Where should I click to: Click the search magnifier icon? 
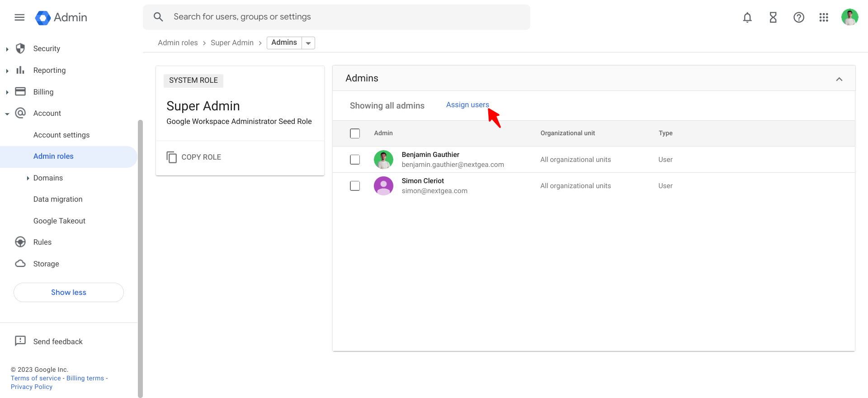click(x=158, y=17)
